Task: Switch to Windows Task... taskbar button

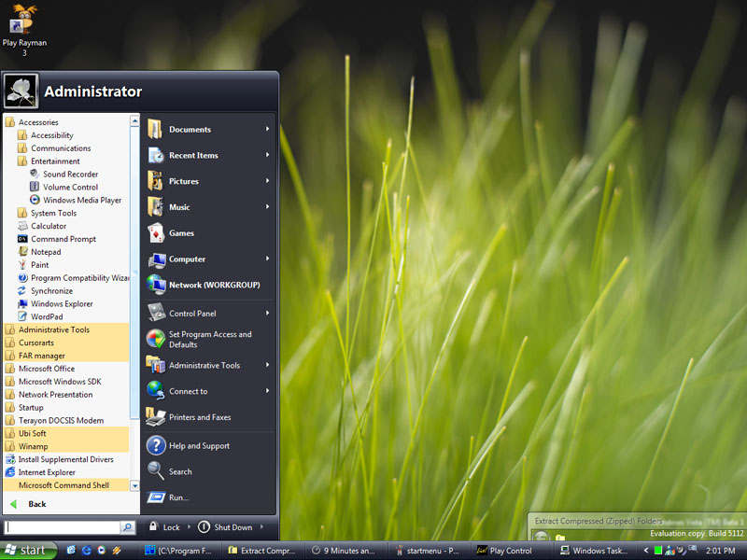Action: (595, 551)
